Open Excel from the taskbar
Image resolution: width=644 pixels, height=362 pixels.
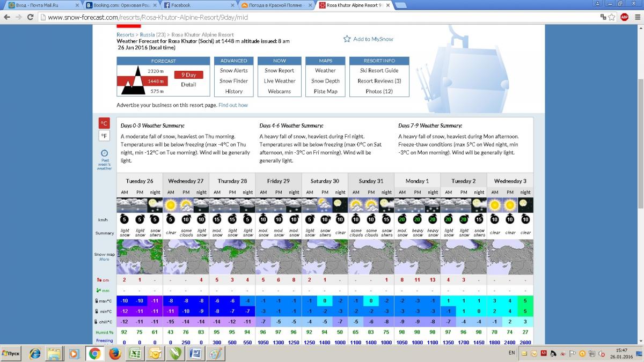pos(135,354)
